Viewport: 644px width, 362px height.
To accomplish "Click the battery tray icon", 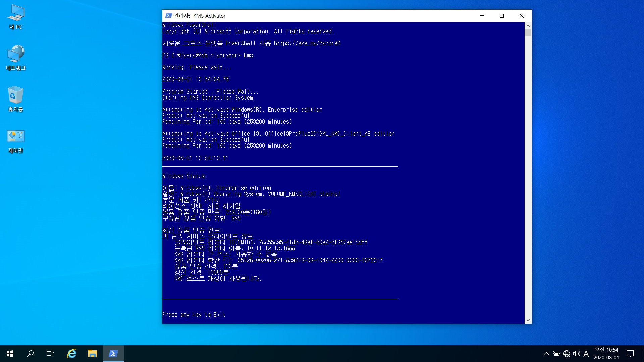I will 556,354.
